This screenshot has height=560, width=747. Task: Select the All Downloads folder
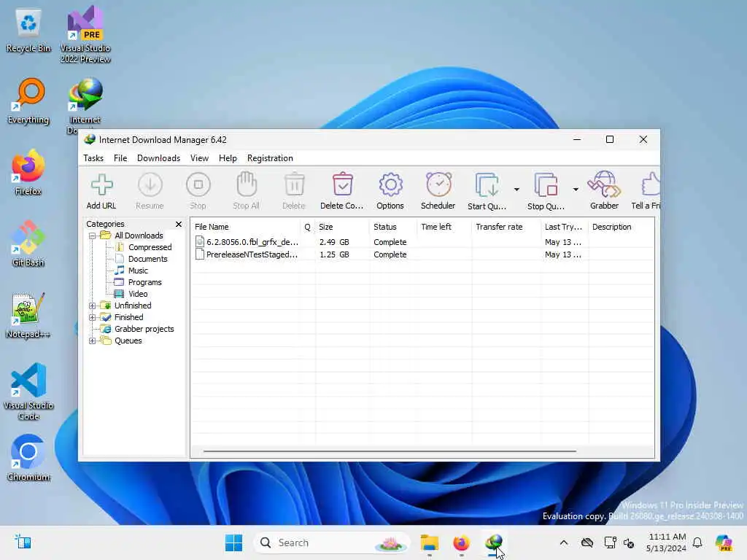tap(139, 236)
